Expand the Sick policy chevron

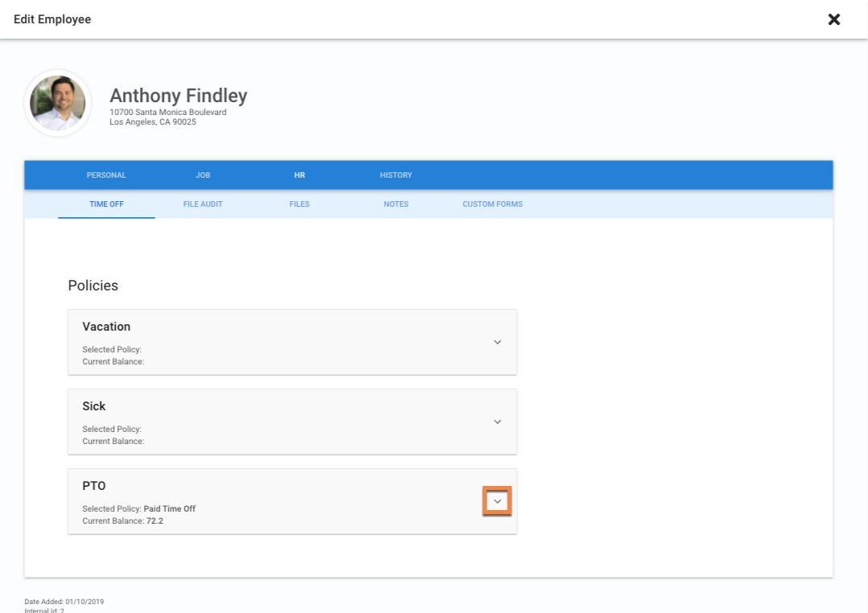tap(498, 422)
